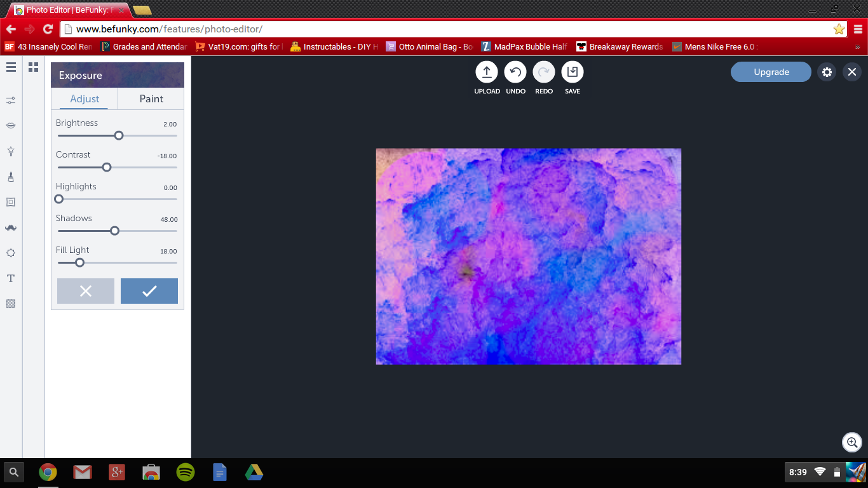Open the Chrome menu button

[858, 29]
